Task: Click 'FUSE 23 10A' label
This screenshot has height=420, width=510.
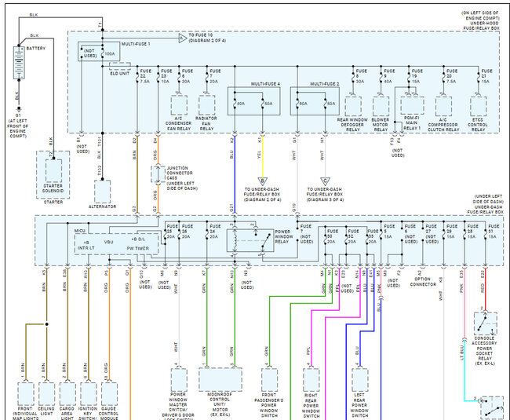Action: click(x=166, y=76)
